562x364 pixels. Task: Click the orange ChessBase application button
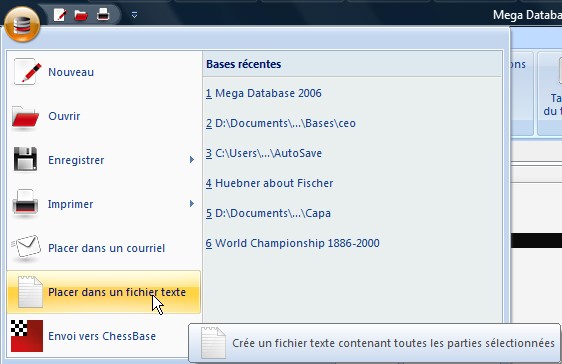pos(22,24)
